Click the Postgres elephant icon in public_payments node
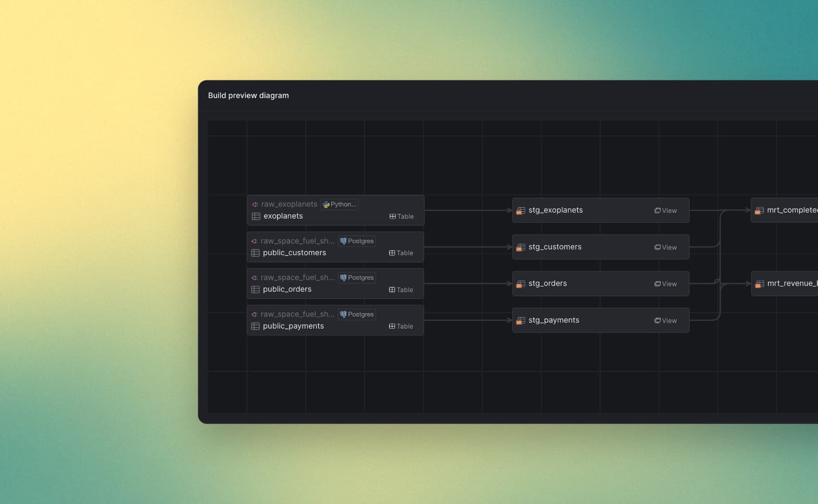 pos(343,315)
